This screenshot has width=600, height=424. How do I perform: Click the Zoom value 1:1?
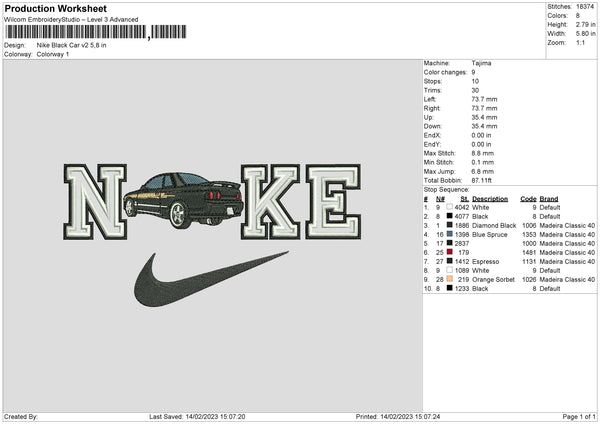click(580, 42)
